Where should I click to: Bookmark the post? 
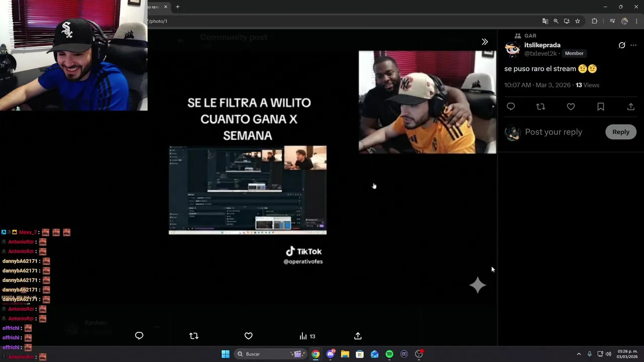[601, 107]
